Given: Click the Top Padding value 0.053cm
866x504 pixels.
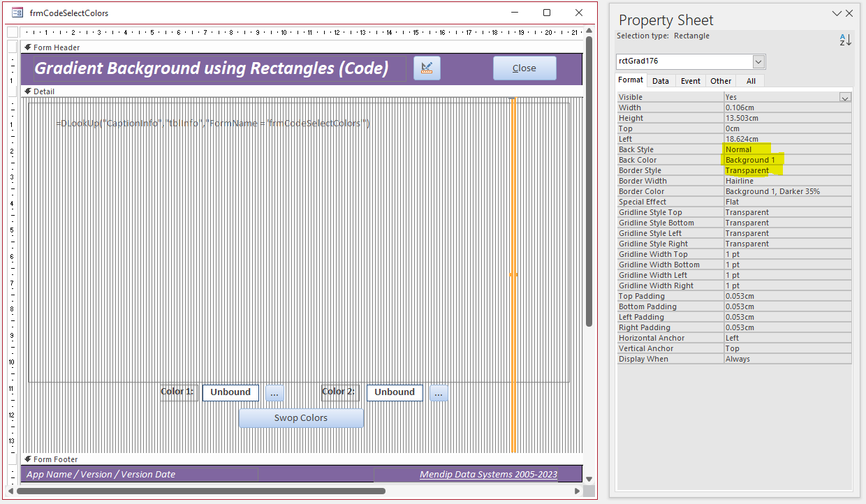Looking at the screenshot, I should click(788, 296).
